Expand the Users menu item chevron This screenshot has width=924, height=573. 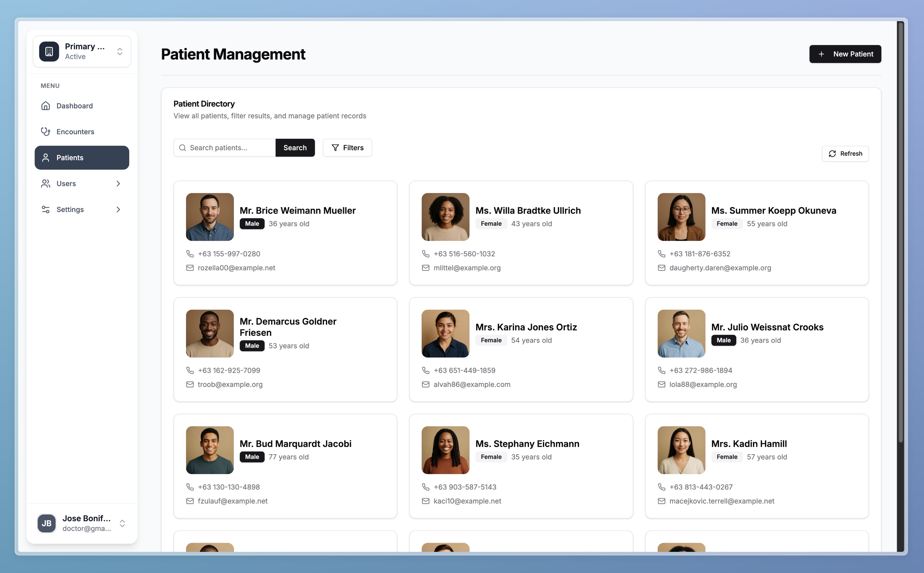pyautogui.click(x=119, y=183)
